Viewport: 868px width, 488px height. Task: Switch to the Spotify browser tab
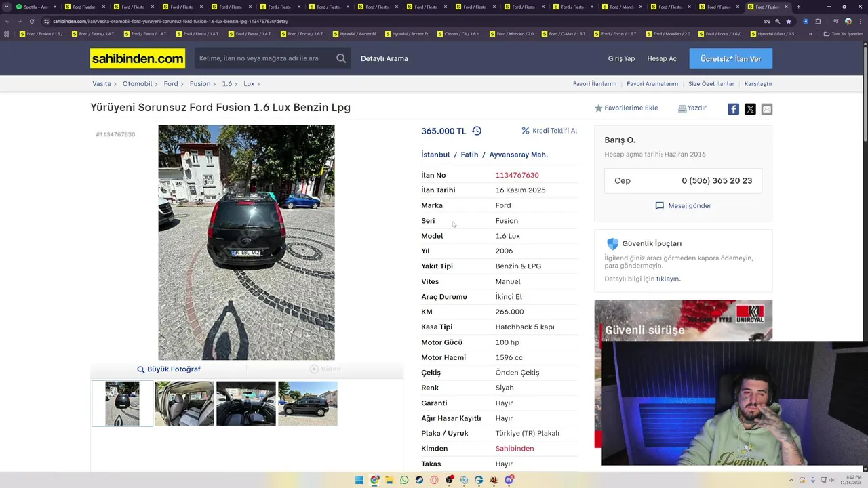tap(35, 7)
